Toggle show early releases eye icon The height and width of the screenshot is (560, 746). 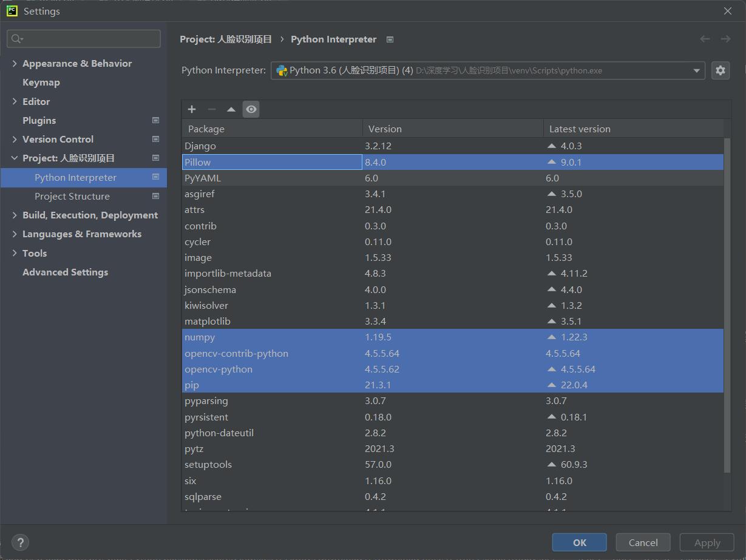click(251, 109)
